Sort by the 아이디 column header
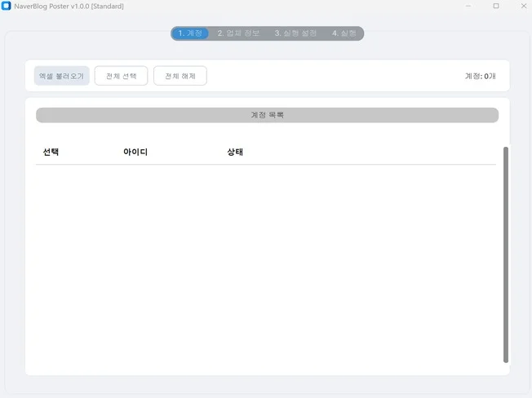 click(x=135, y=153)
